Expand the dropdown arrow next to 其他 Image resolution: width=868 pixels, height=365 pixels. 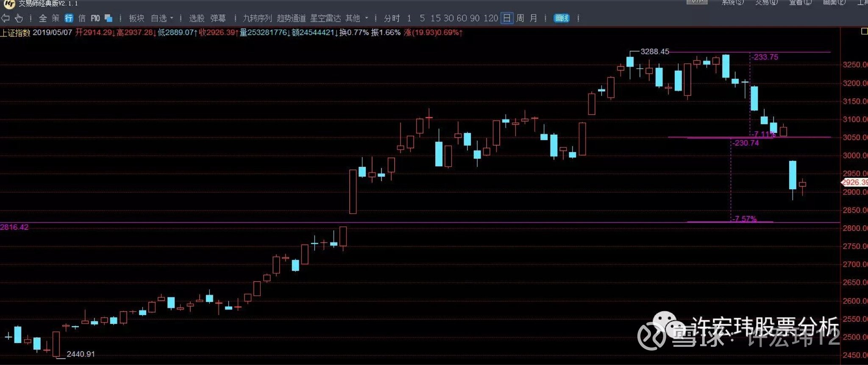[x=367, y=18]
